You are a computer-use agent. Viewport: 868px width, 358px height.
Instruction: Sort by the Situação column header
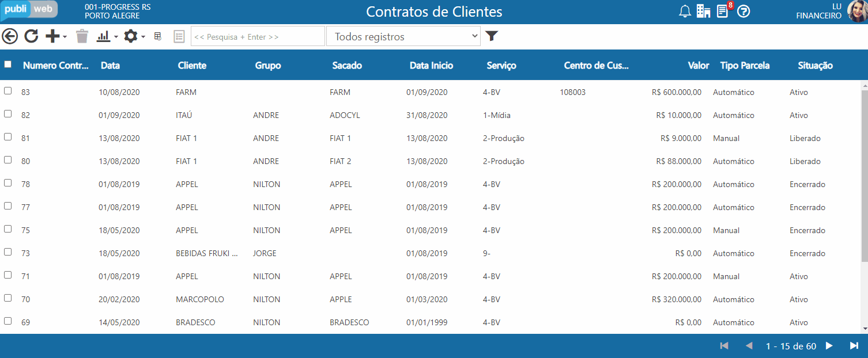coord(815,66)
